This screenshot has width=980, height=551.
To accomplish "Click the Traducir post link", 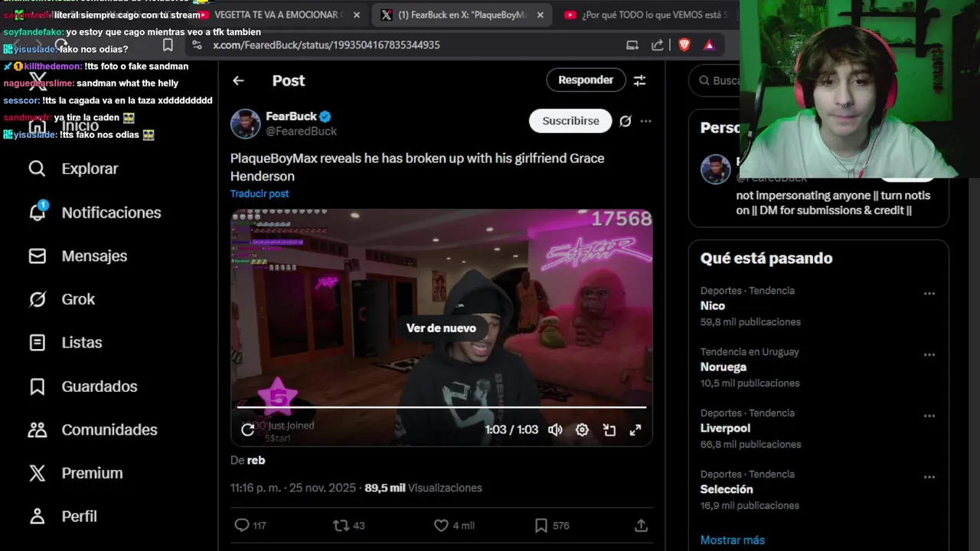I will 260,194.
